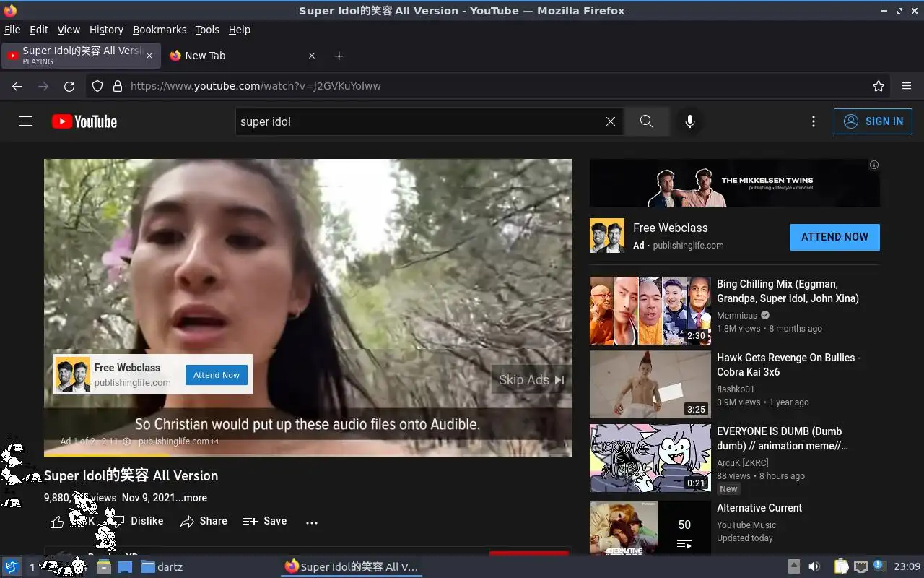
Task: Open dartz folder in taskbar
Action: click(162, 566)
